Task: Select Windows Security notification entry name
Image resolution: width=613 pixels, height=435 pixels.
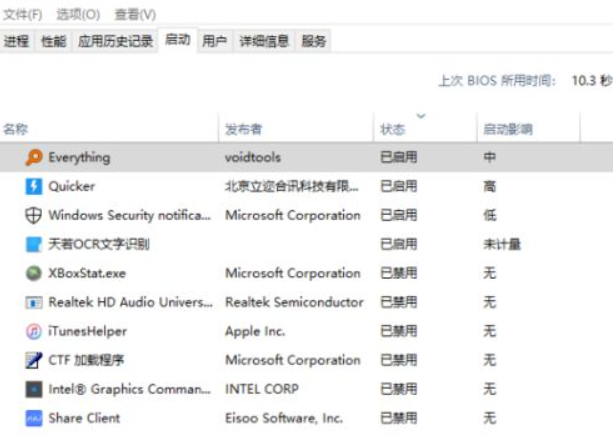Action: click(x=129, y=215)
